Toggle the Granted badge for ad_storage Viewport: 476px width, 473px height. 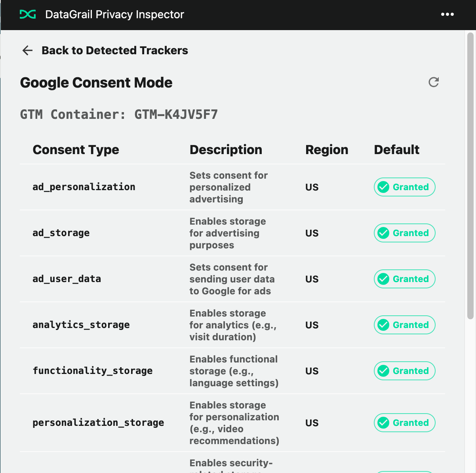[x=404, y=233]
